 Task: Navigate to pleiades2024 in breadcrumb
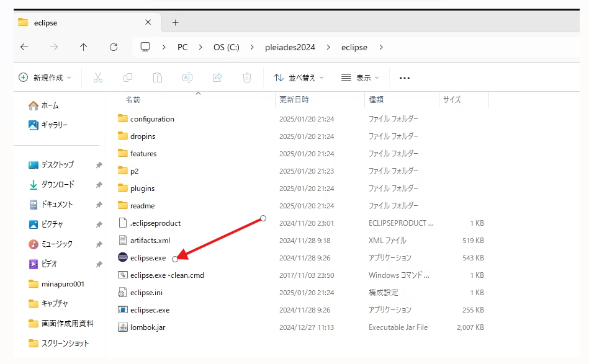coord(290,47)
